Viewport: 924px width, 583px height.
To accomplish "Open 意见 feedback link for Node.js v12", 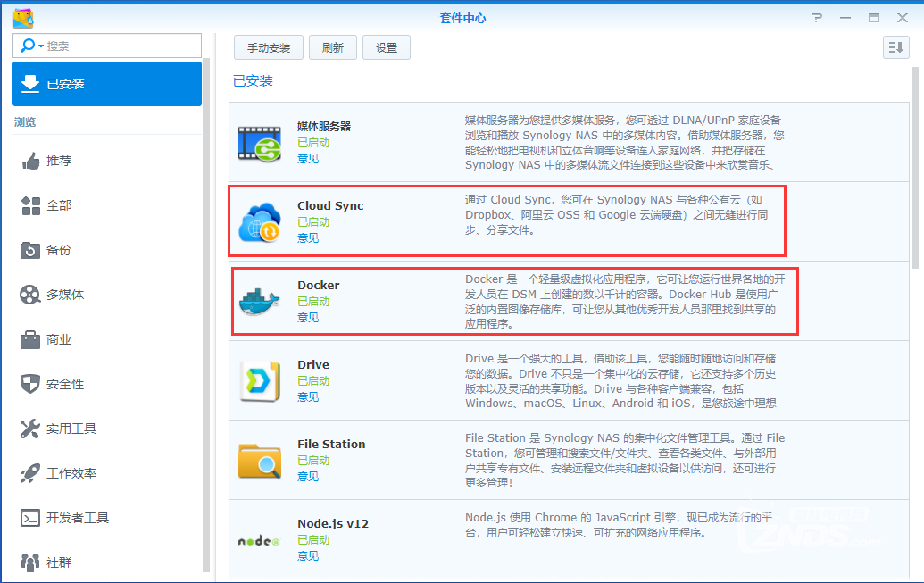I will 308,556.
